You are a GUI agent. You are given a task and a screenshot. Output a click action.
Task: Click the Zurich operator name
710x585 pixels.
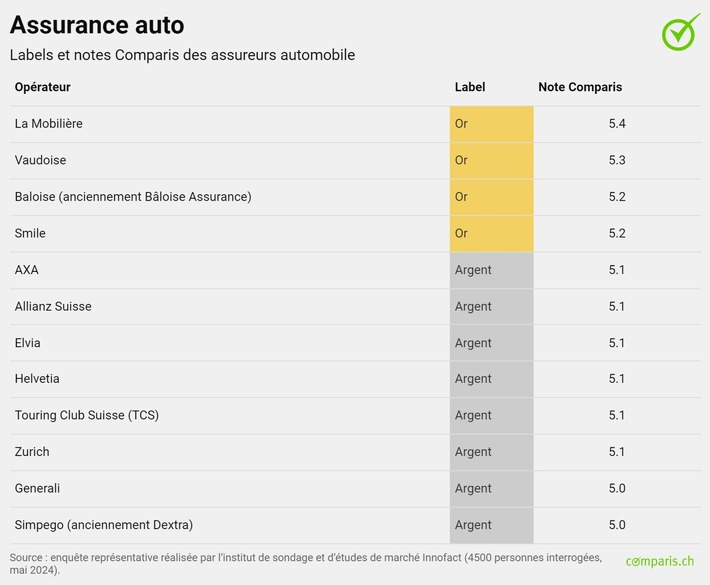(32, 452)
